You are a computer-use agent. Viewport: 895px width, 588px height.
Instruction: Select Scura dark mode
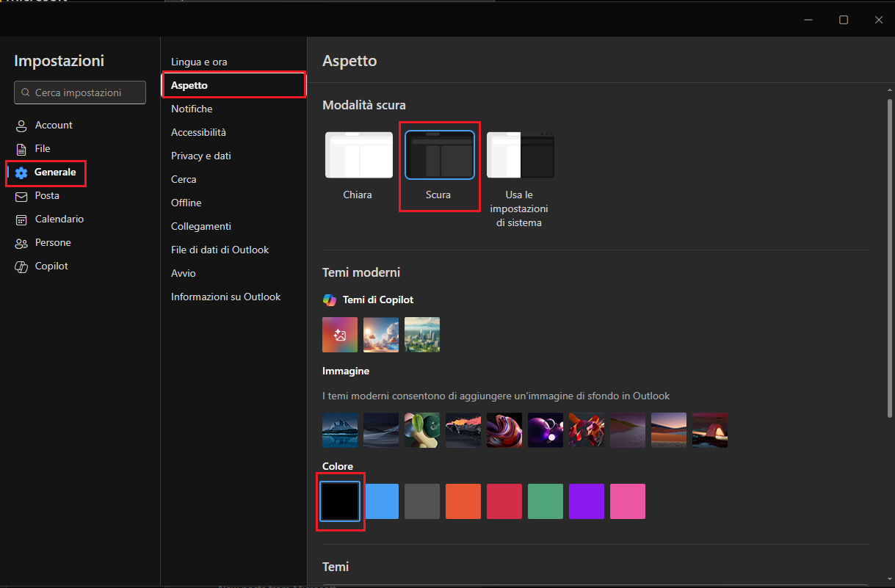tap(439, 166)
